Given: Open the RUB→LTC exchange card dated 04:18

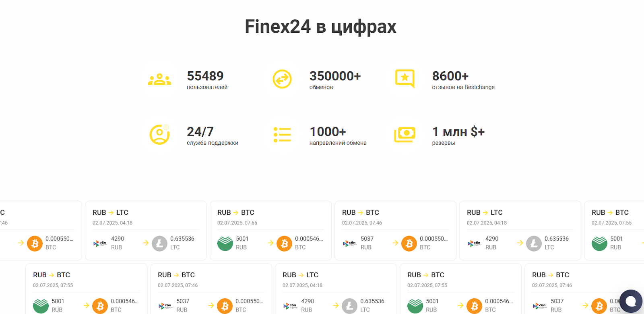Looking at the screenshot, I should point(146,230).
